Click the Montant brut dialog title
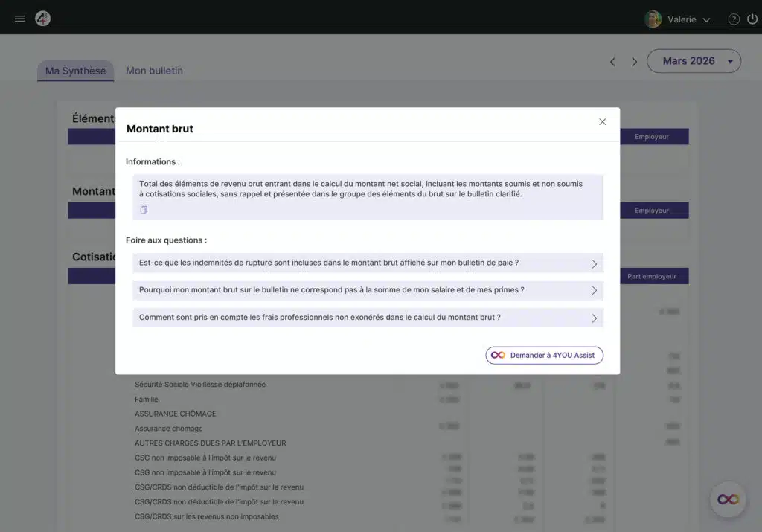The width and height of the screenshot is (762, 532). pyautogui.click(x=159, y=129)
